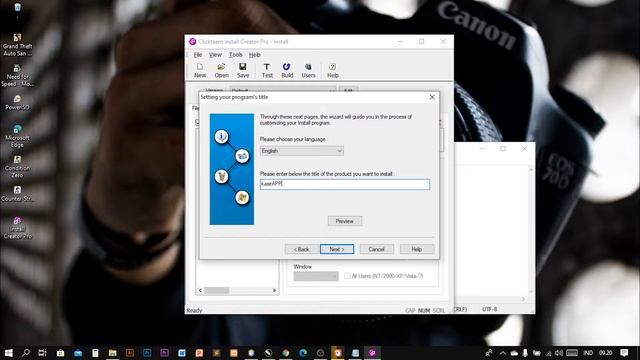Viewport: 640px width, 360px height.
Task: Click the Preview button
Action: (344, 221)
